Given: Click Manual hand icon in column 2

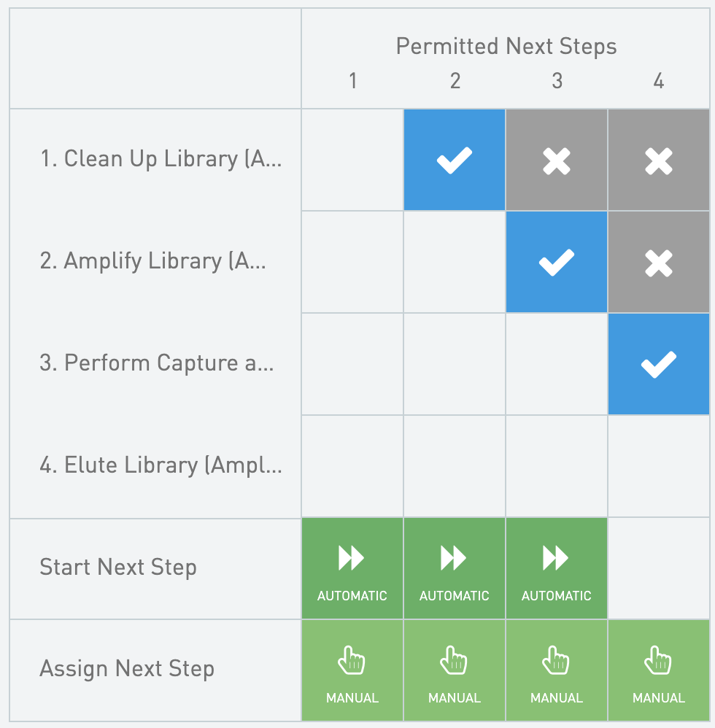Looking at the screenshot, I should coord(454,662).
